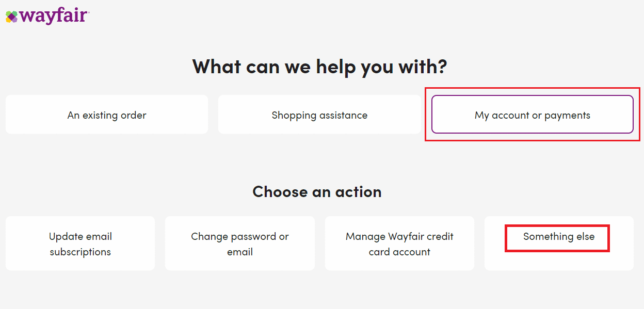Click the 'payments' word in account card
The width and height of the screenshot is (644, 309).
pos(567,115)
